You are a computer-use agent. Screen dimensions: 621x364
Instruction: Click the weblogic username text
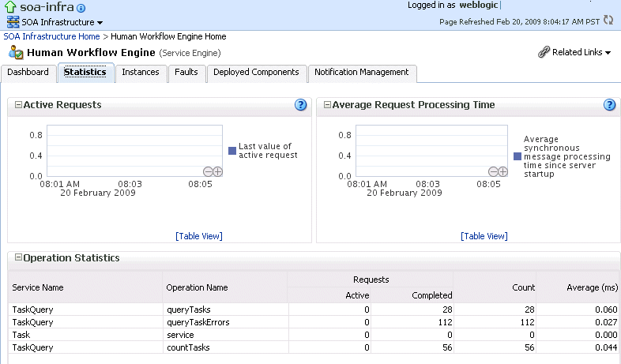479,6
